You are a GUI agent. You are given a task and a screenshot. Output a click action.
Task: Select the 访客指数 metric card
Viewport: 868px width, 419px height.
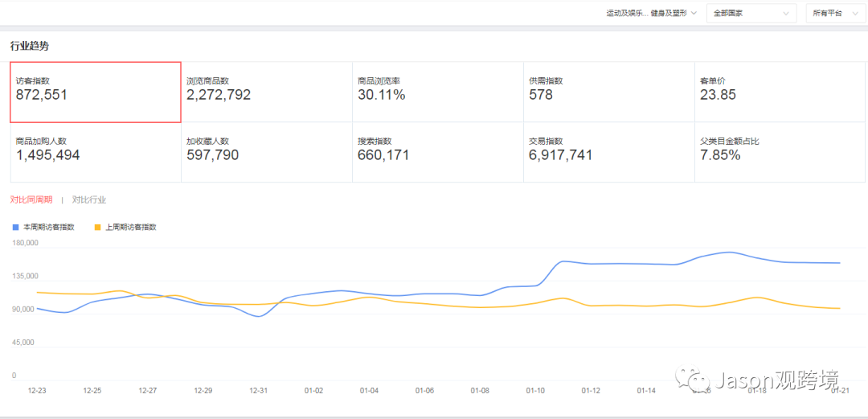click(x=96, y=92)
